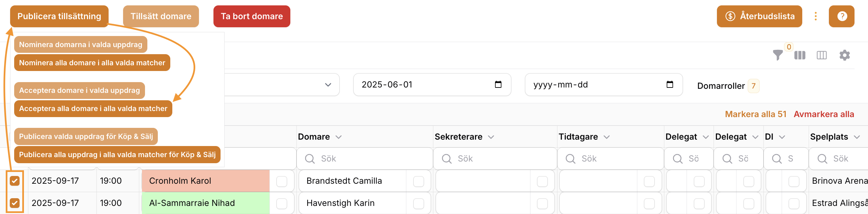Open table settings gear icon
The width and height of the screenshot is (868, 214).
pos(844,55)
